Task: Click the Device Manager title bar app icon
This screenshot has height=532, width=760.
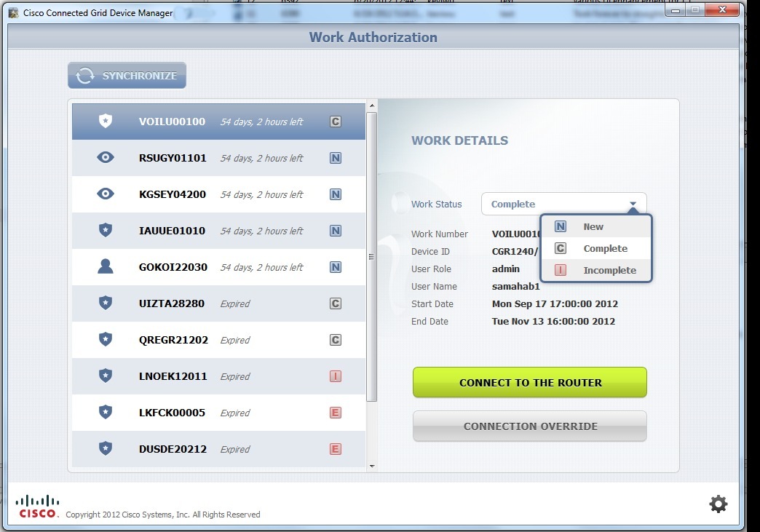Action: coord(14,12)
